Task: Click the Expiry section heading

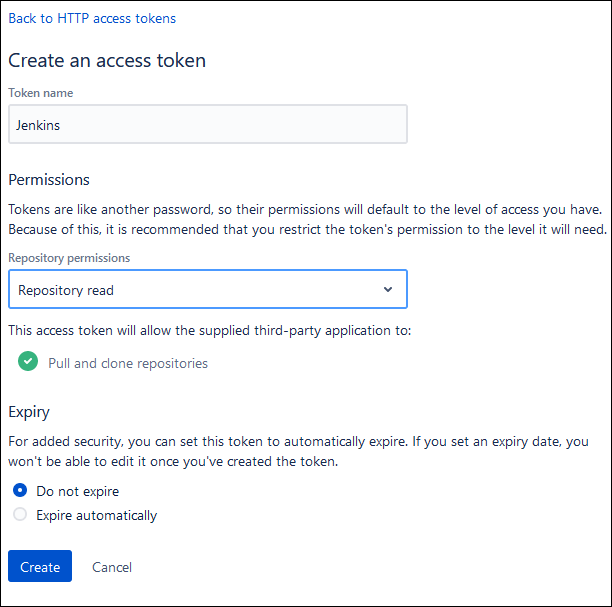Action: pyautogui.click(x=29, y=412)
